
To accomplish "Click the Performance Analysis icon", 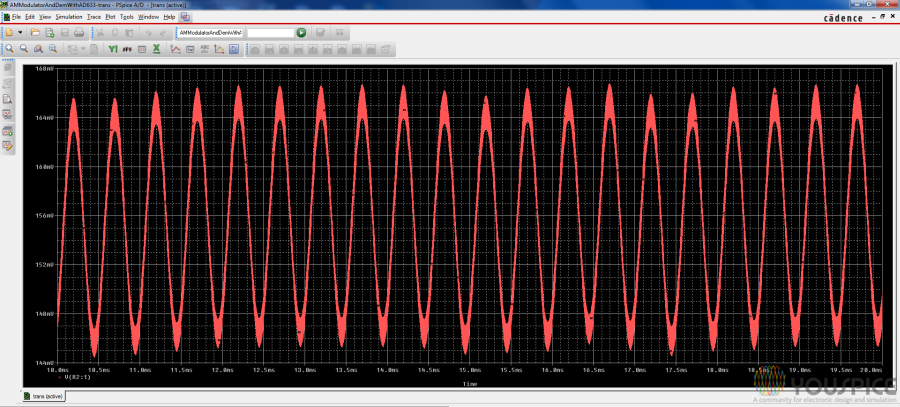I will (x=142, y=49).
